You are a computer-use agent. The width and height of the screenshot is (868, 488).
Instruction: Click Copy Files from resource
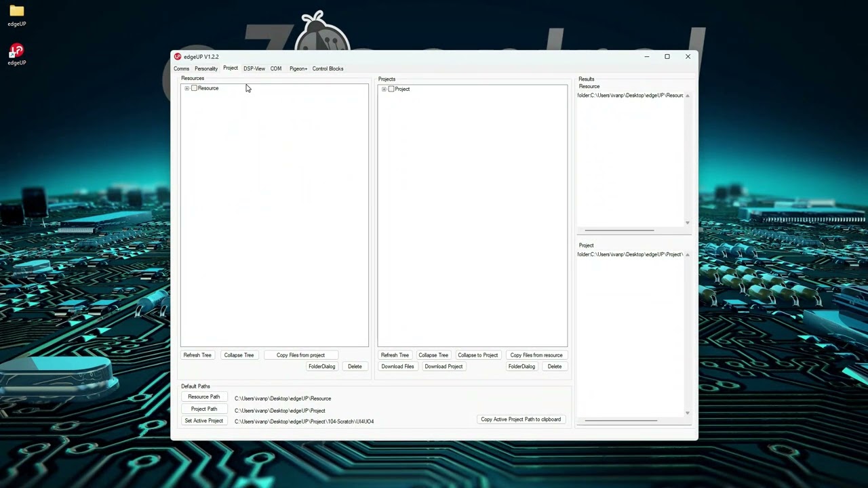(x=536, y=355)
